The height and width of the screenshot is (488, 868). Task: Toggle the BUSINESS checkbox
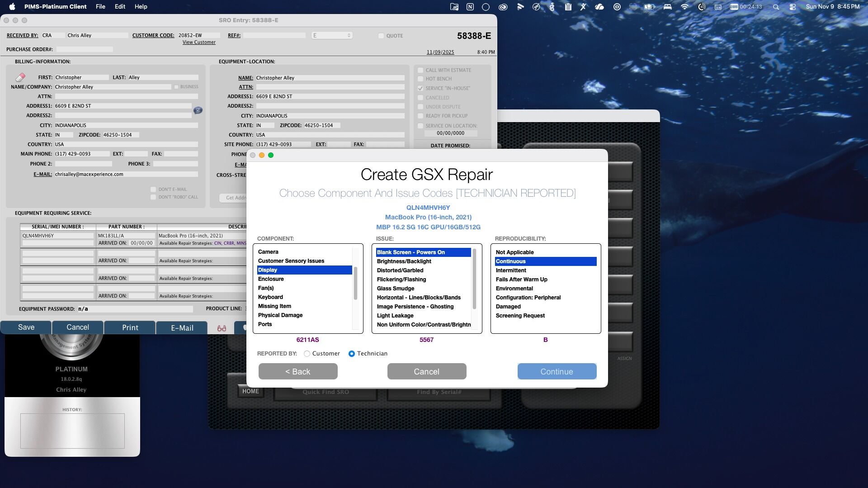pyautogui.click(x=176, y=87)
